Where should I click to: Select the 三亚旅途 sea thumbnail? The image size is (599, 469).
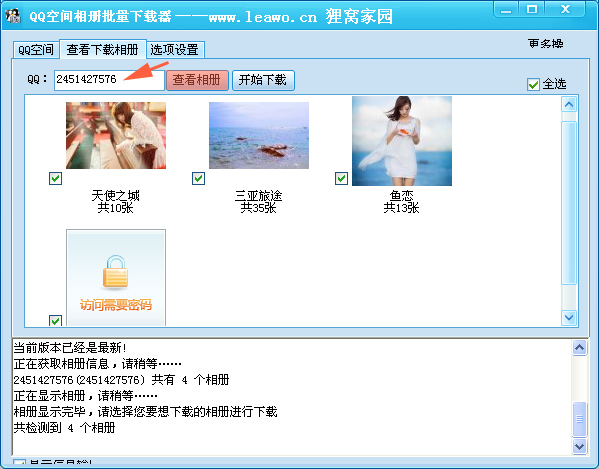pyautogui.click(x=259, y=135)
